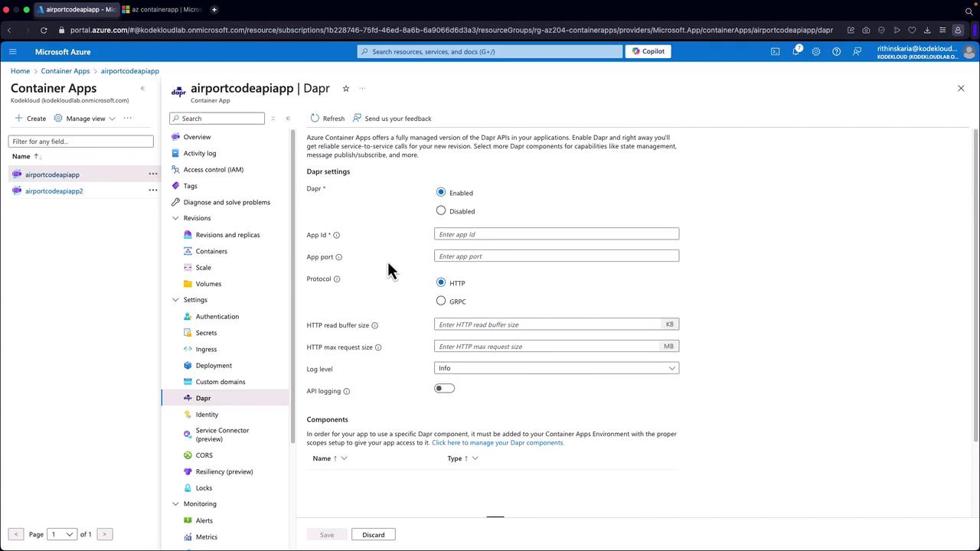
Task: Click link to manage your Dapr components
Action: 498,442
